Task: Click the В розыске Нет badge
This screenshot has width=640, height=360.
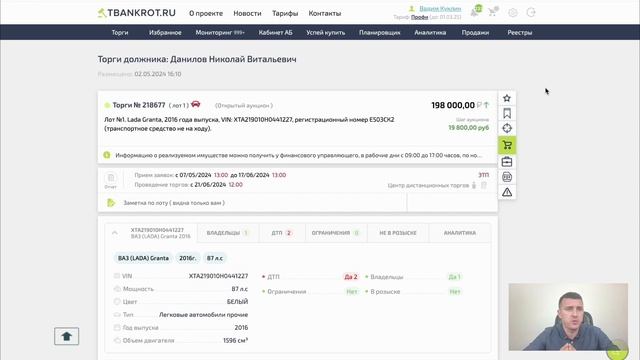Action: (455, 291)
